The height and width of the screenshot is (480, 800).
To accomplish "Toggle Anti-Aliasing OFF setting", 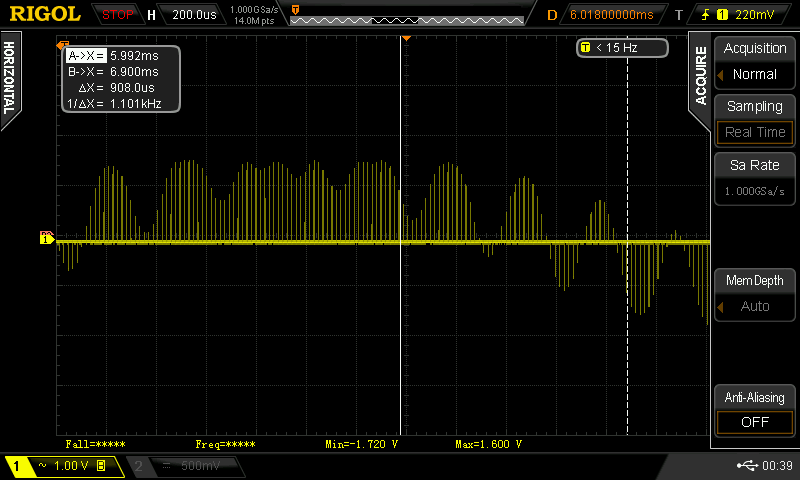I will coord(755,422).
